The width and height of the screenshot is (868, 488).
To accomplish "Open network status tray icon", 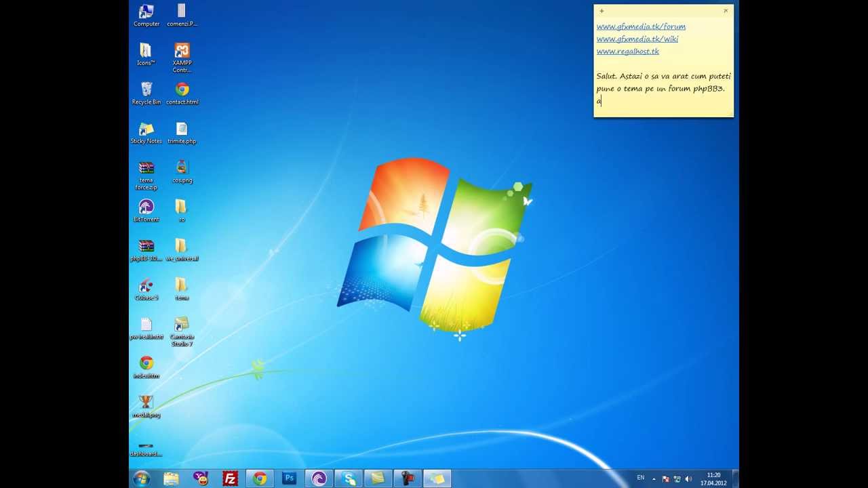I will (x=677, y=479).
